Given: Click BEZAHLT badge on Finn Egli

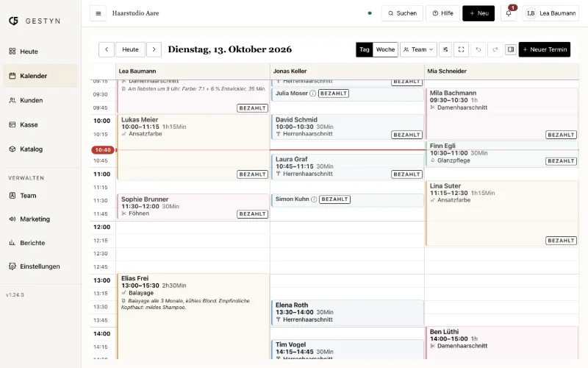Looking at the screenshot, I should [561, 161].
